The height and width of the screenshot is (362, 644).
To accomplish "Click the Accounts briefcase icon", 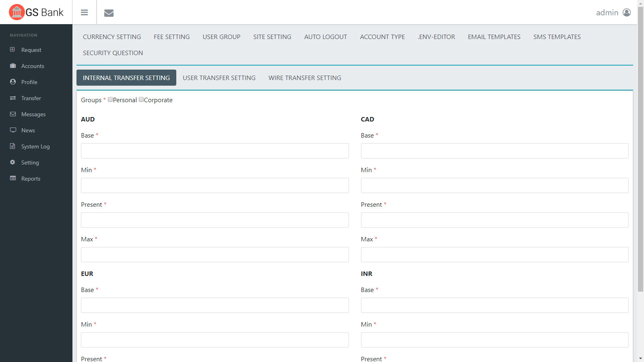I will pyautogui.click(x=13, y=66).
